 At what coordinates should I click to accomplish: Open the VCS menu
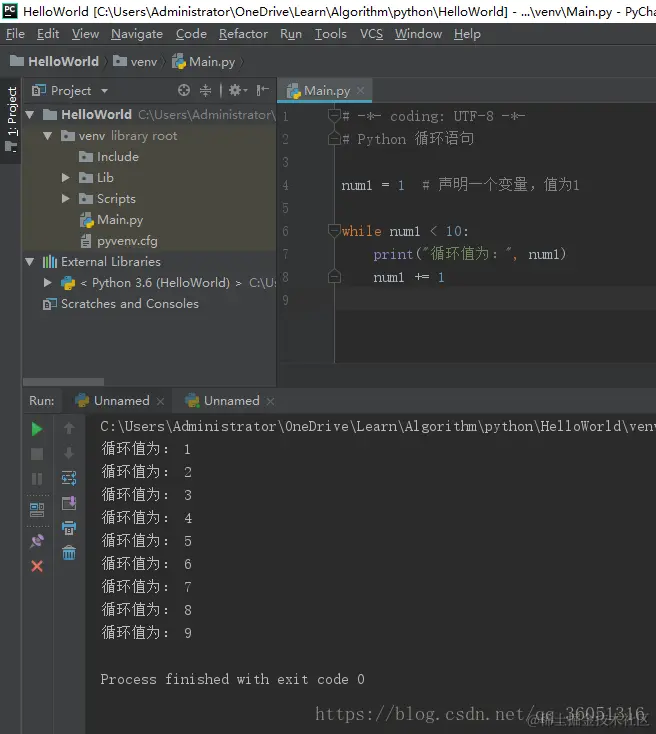click(x=371, y=34)
